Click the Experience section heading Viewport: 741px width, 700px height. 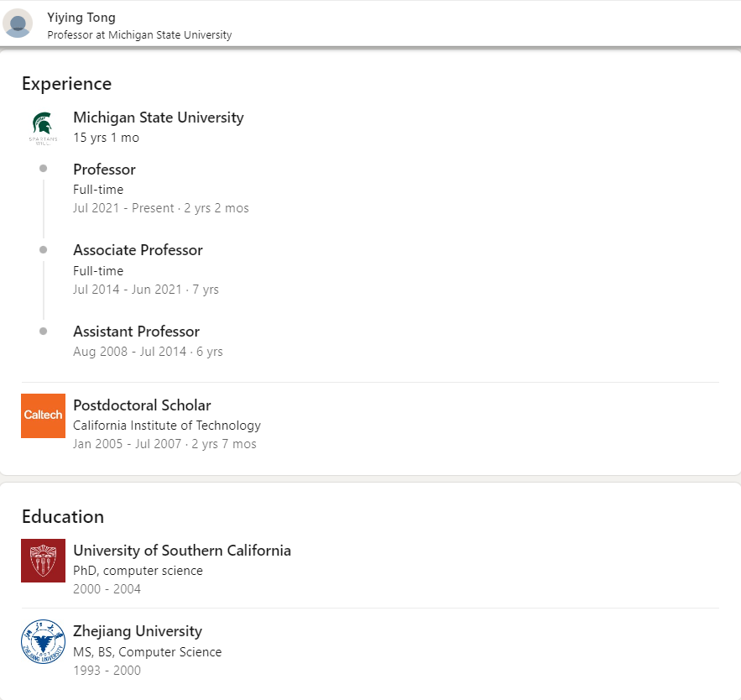[66, 84]
